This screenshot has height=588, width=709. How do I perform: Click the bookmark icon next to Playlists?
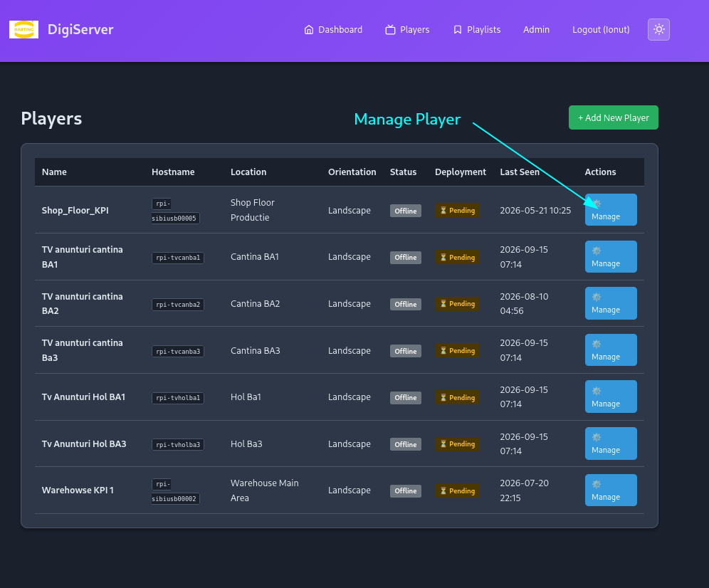click(458, 29)
